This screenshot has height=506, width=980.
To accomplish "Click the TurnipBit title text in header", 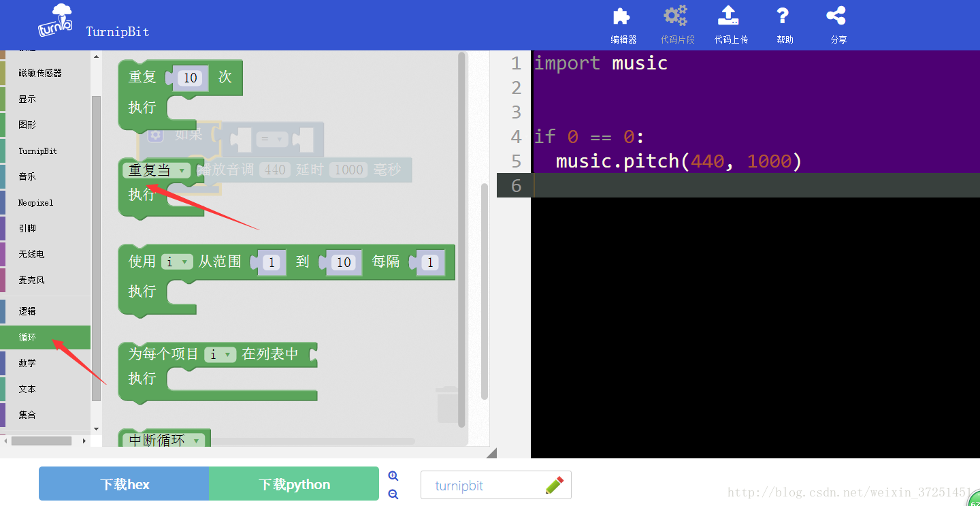I will (x=117, y=31).
